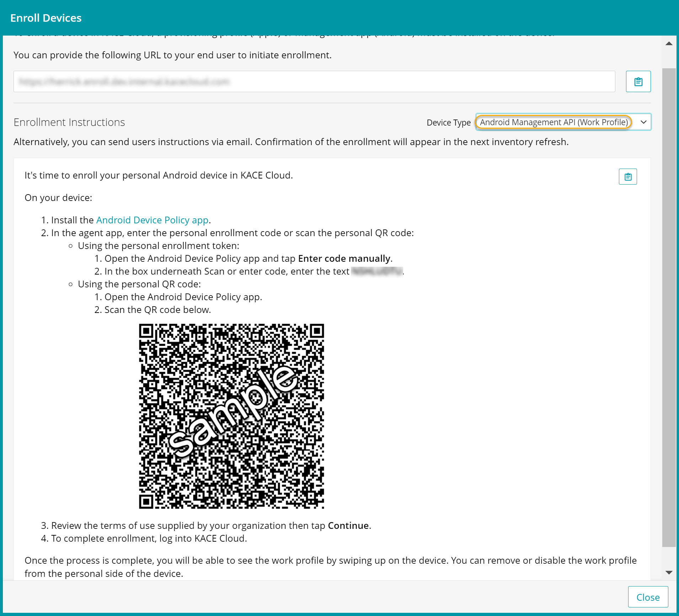
Task: Click the scrollbar up arrow
Action: pyautogui.click(x=669, y=44)
